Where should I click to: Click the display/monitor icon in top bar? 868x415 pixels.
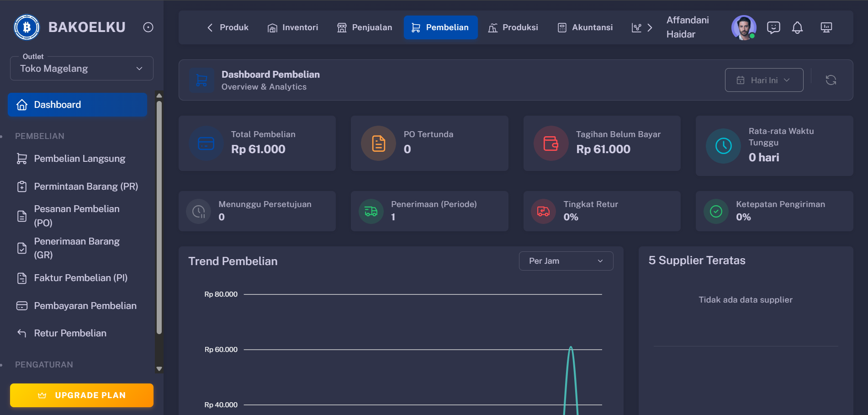click(x=826, y=27)
